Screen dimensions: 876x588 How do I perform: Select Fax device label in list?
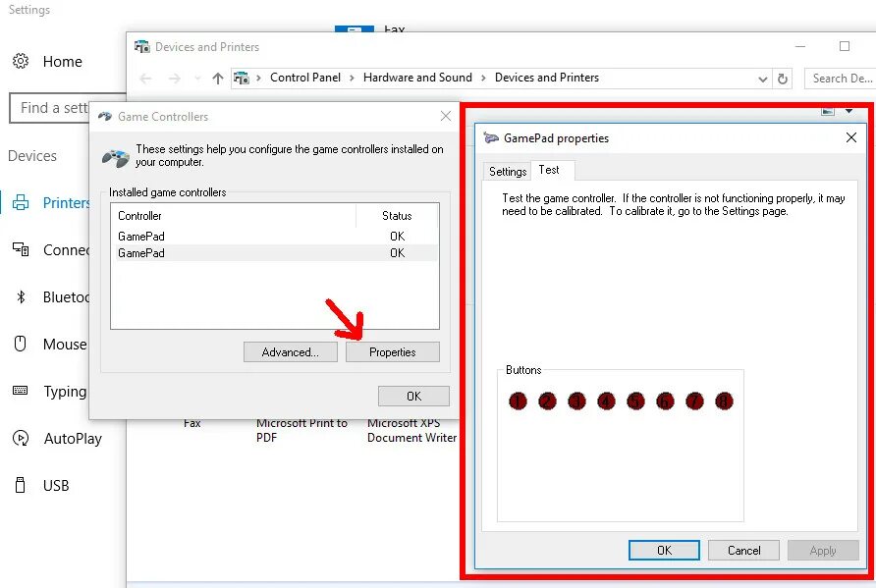point(192,423)
